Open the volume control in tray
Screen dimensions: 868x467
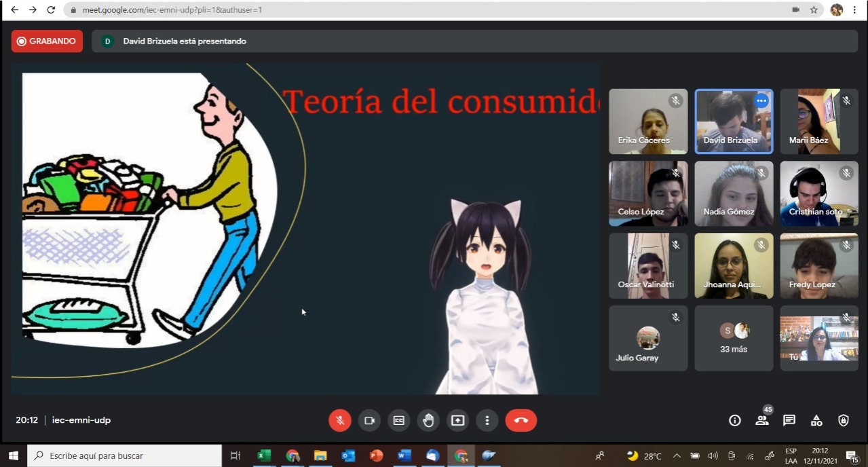(713, 455)
